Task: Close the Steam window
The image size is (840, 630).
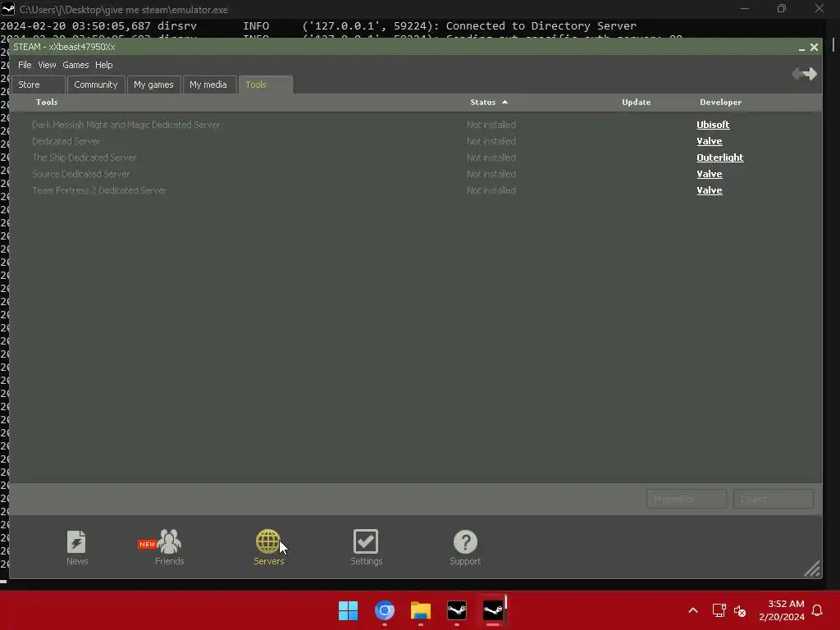Action: tap(814, 47)
